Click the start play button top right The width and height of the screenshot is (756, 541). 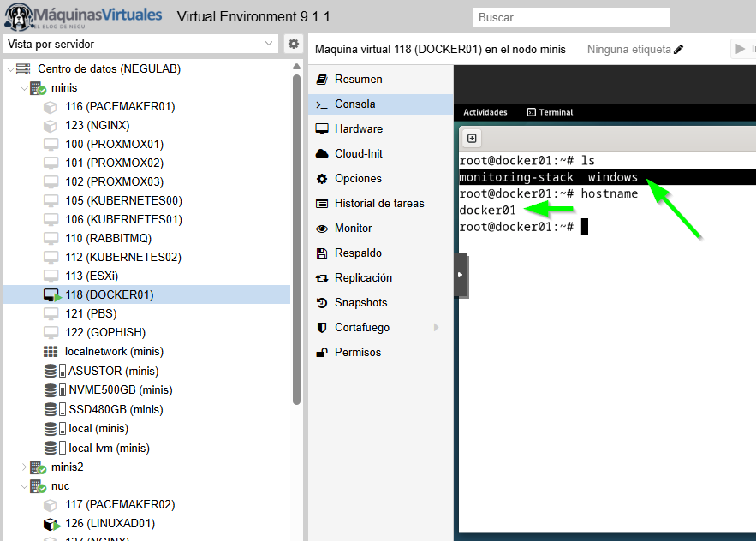coord(739,49)
